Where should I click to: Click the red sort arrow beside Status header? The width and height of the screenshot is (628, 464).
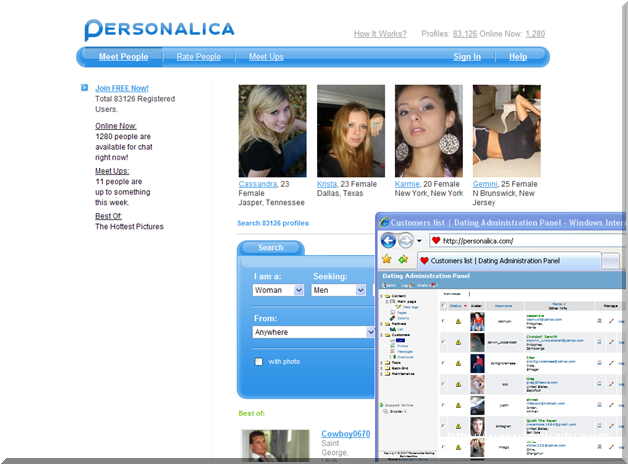tap(465, 306)
